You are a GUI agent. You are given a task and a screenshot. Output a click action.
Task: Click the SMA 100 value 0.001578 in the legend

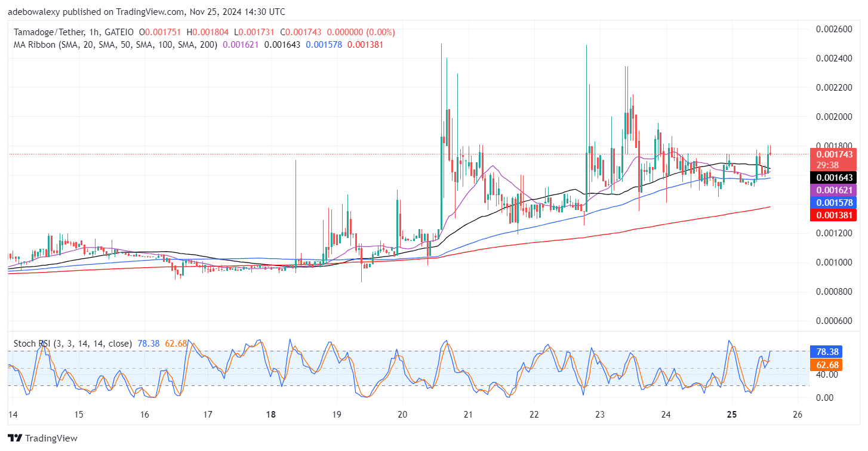click(324, 44)
